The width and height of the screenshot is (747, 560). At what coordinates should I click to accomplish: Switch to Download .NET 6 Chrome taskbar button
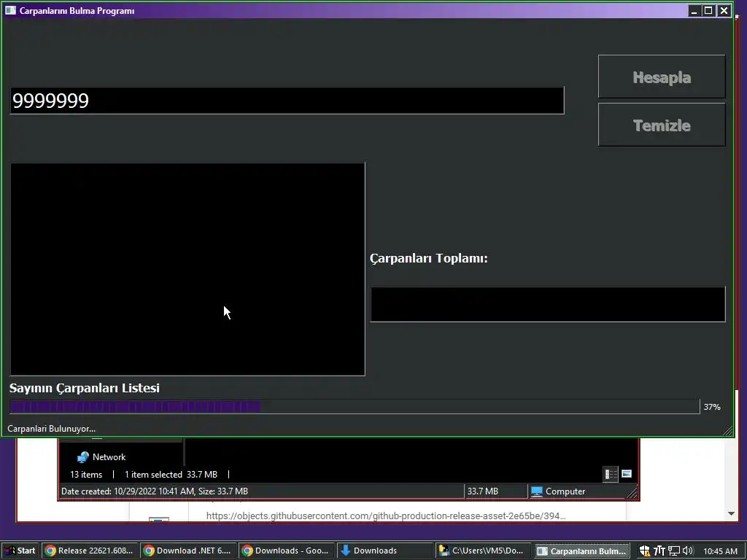(187, 551)
